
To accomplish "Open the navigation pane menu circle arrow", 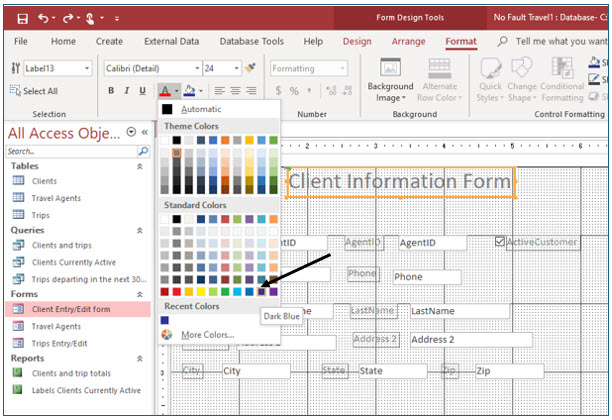I will 131,132.
